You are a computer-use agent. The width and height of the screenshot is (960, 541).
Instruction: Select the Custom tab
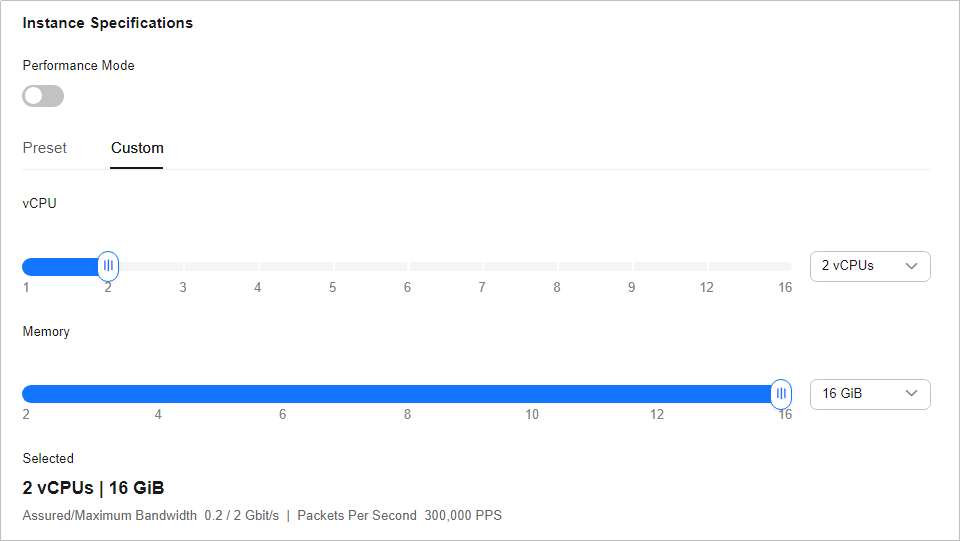click(x=137, y=148)
